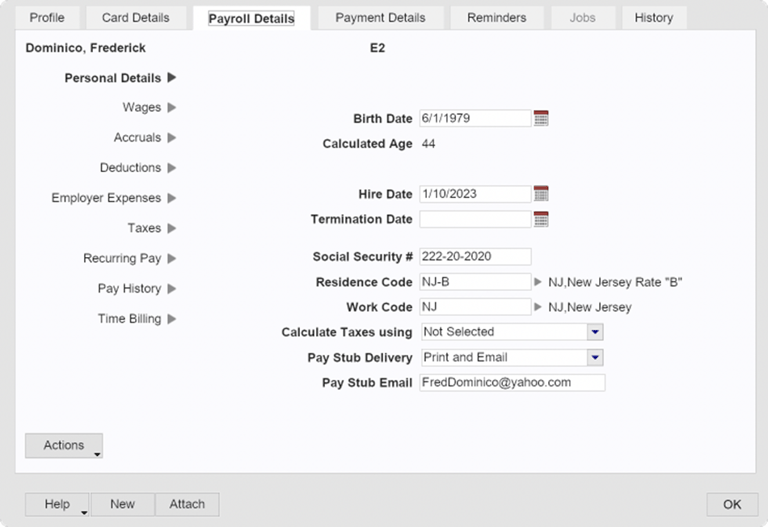Expand the Pay Stub Delivery dropdown

[594, 357]
